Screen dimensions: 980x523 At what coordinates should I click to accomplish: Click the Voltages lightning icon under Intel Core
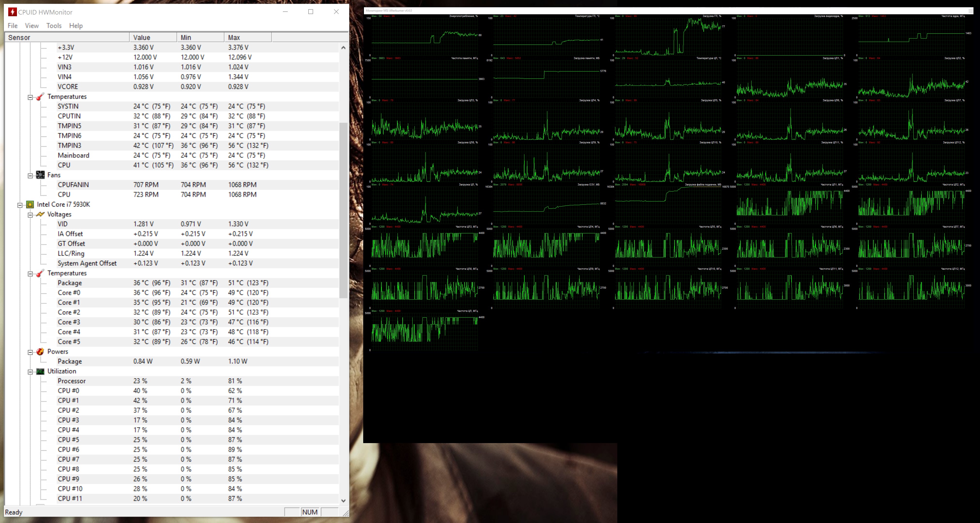[x=40, y=214]
